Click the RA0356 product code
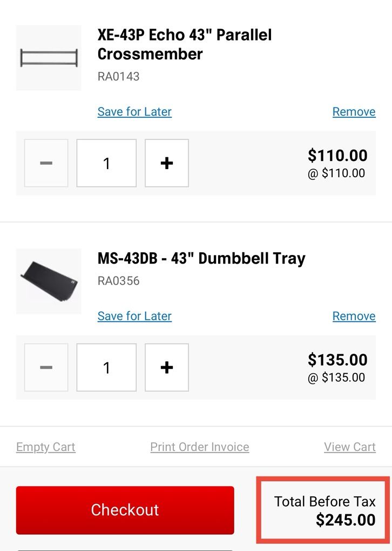The height and width of the screenshot is (551, 392). click(x=118, y=281)
